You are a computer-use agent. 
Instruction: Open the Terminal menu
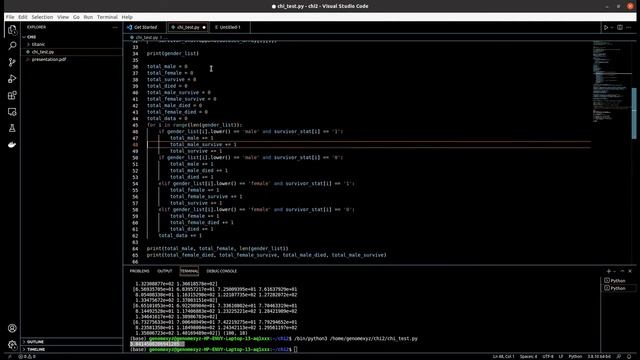[107, 17]
